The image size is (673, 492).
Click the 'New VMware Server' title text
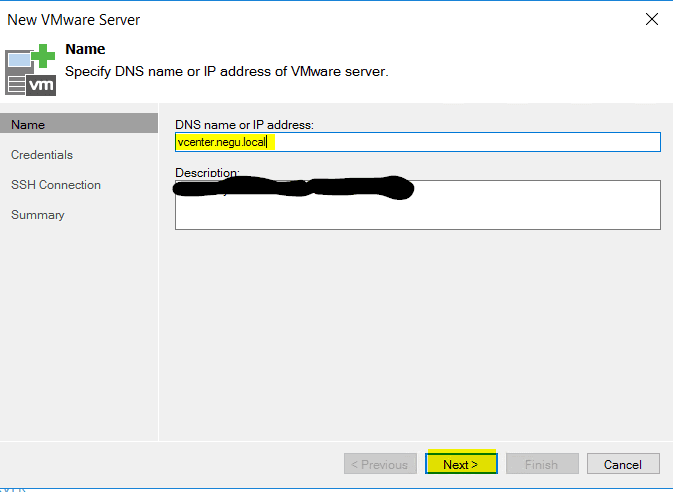tap(73, 20)
